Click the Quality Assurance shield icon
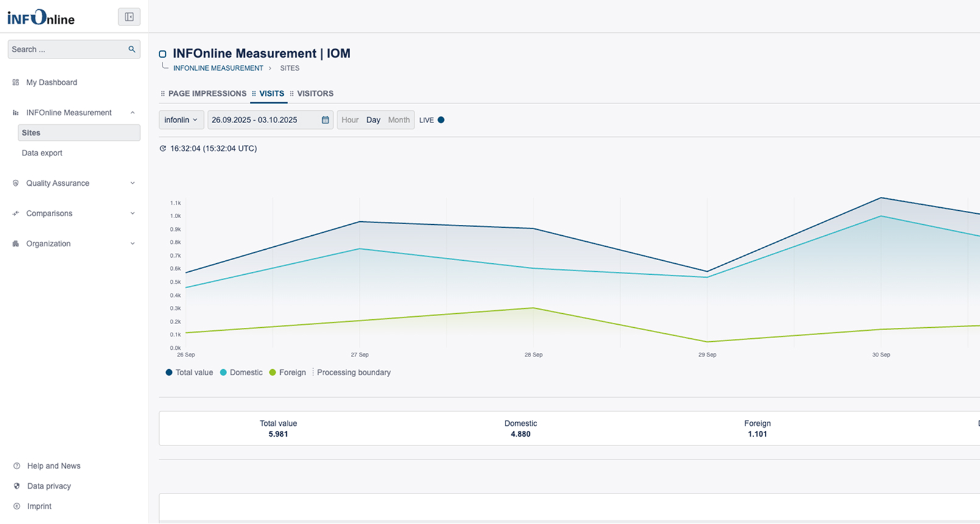This screenshot has width=980, height=524. 16,183
